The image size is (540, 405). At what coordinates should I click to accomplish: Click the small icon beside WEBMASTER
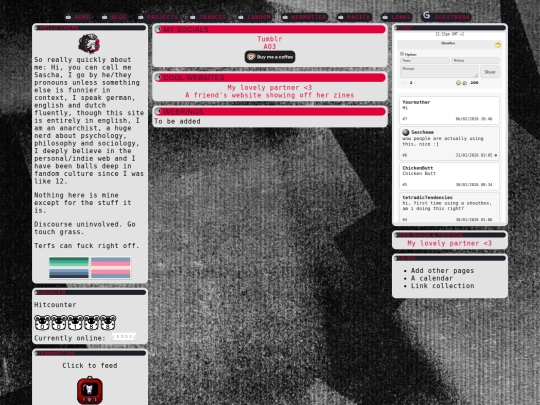(285, 17)
